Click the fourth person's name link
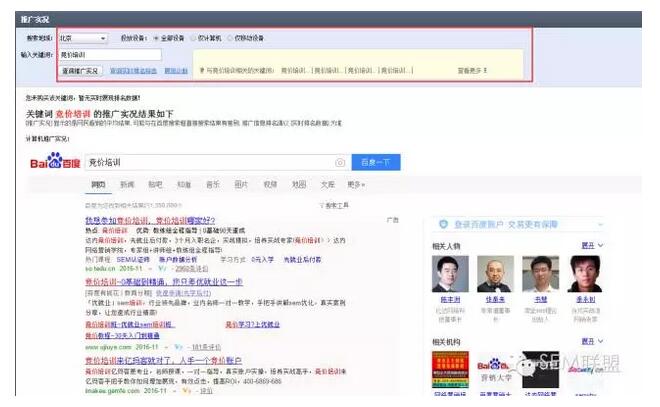Screen dimensions: 660x407 click(585, 300)
